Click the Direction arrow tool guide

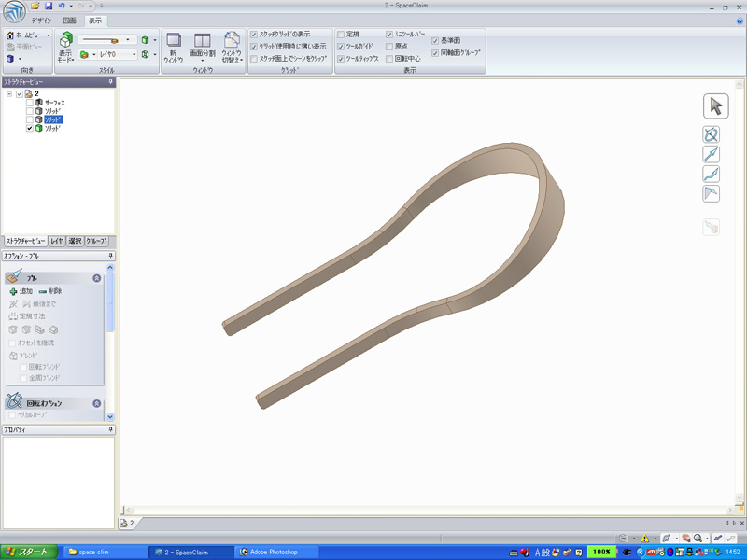(x=711, y=155)
